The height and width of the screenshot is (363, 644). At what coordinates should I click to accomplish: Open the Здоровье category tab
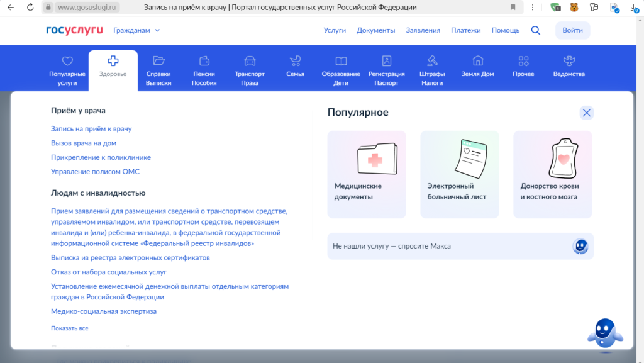click(113, 67)
